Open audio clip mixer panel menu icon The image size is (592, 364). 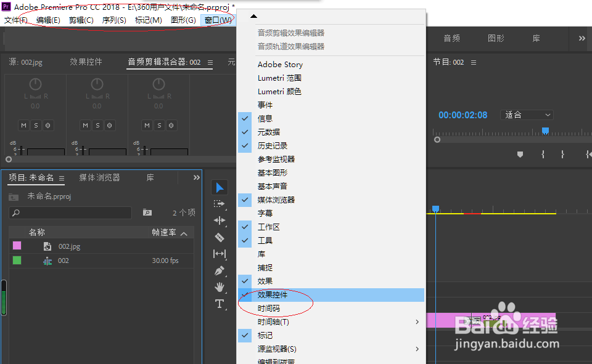pos(210,62)
